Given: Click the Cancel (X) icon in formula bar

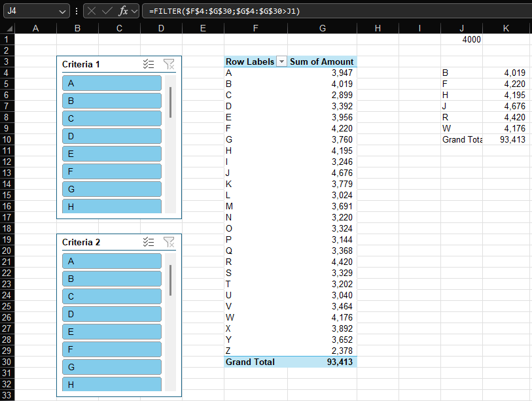Looking at the screenshot, I should (x=92, y=10).
